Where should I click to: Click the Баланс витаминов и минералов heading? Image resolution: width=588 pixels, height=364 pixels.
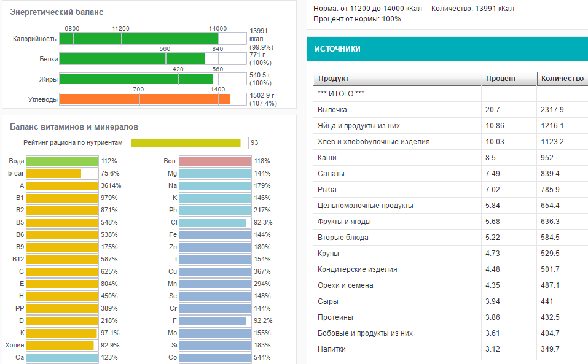(74, 127)
